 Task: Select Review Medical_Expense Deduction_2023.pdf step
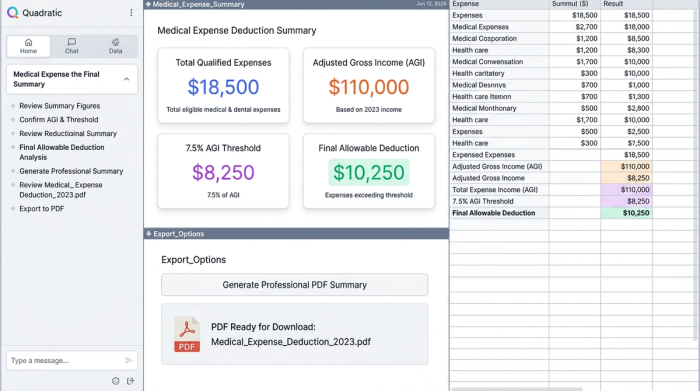[x=61, y=190]
